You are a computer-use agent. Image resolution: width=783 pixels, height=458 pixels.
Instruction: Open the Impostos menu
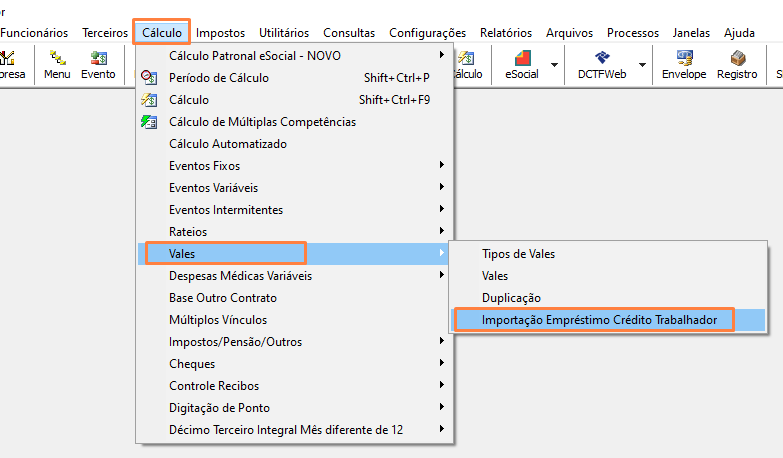[220, 33]
